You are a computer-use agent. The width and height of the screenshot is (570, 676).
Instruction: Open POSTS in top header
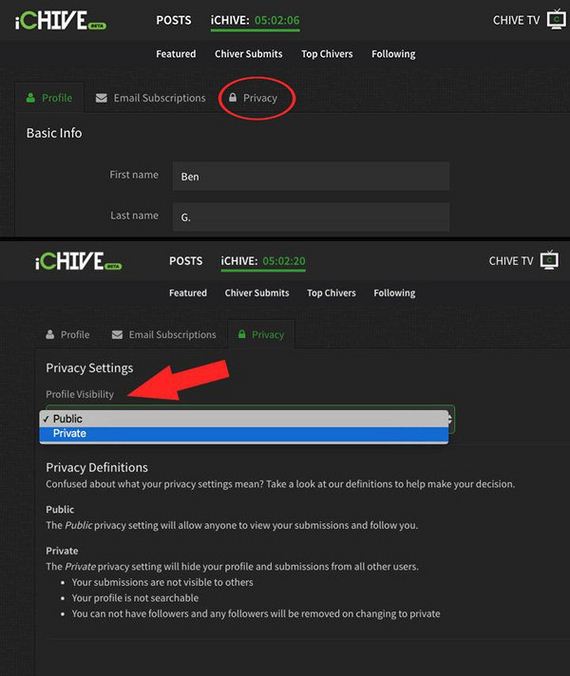coord(174,20)
